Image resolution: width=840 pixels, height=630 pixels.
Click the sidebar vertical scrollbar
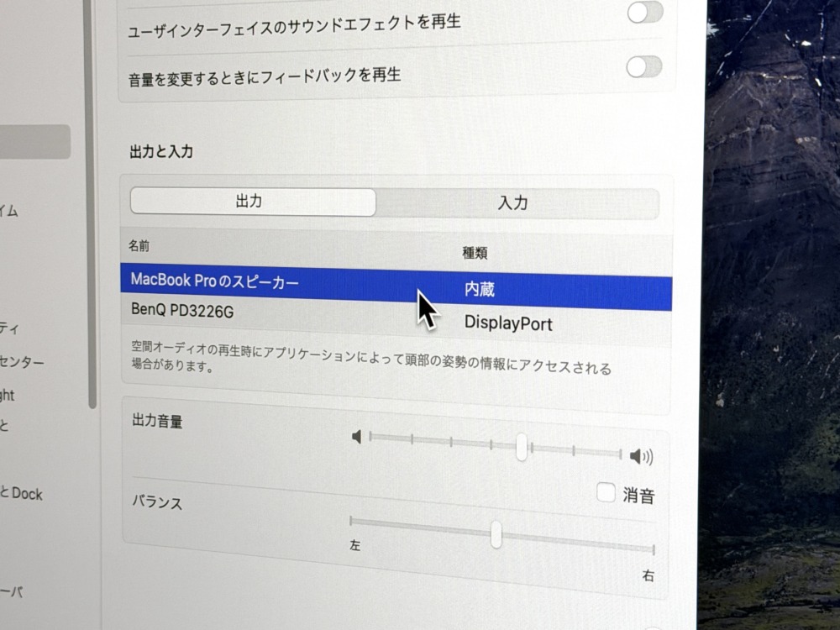point(92,252)
